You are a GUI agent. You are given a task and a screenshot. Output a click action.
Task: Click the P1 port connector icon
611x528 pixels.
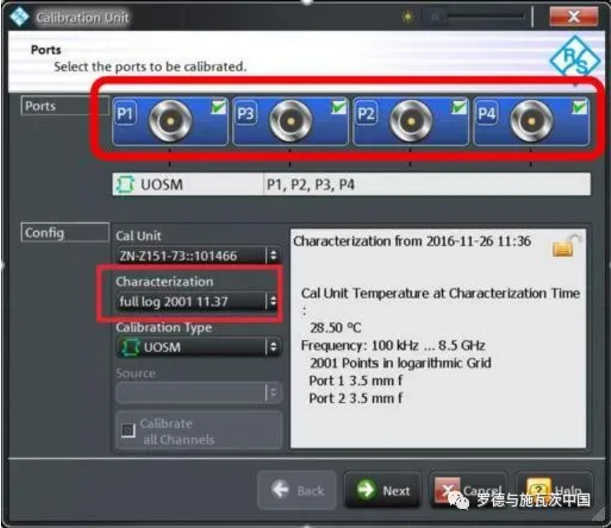(170, 121)
